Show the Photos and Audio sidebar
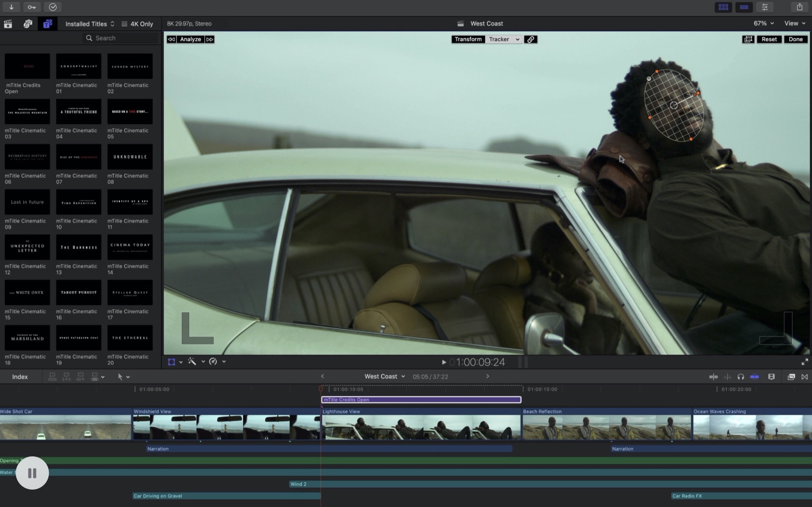The image size is (812, 507). [28, 24]
